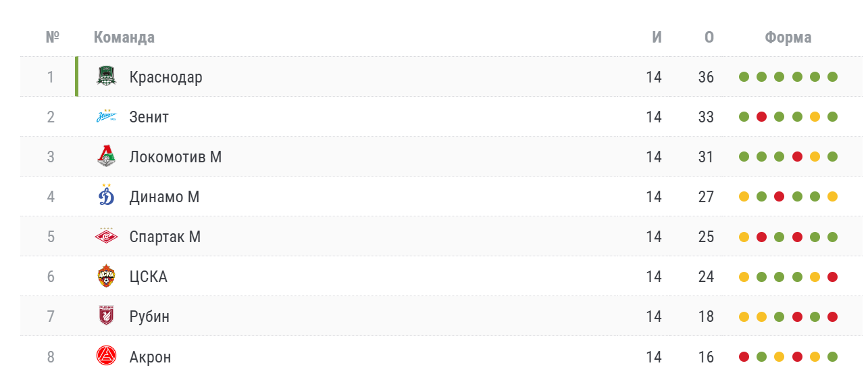Image resolution: width=868 pixels, height=376 pixels.
Task: Sort table by Команда column header
Action: (124, 37)
